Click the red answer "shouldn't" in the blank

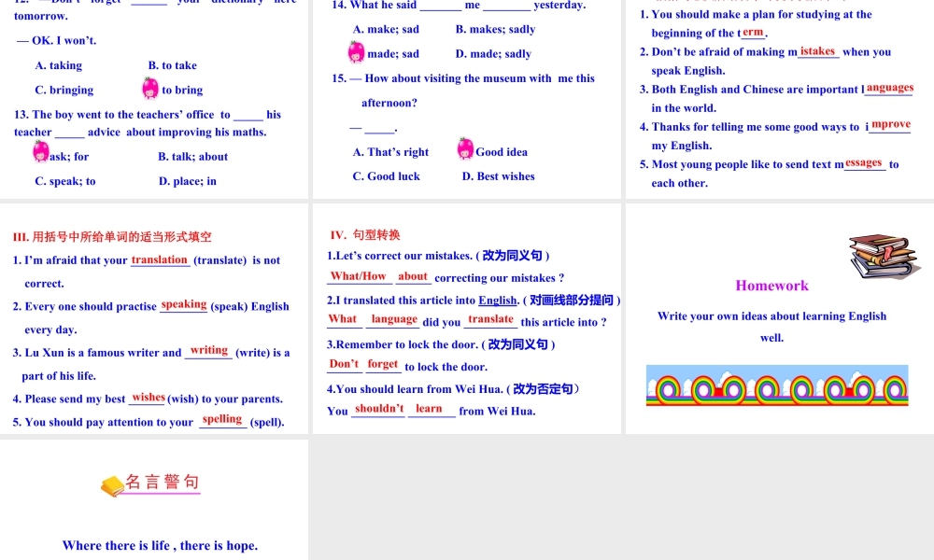pos(379,409)
